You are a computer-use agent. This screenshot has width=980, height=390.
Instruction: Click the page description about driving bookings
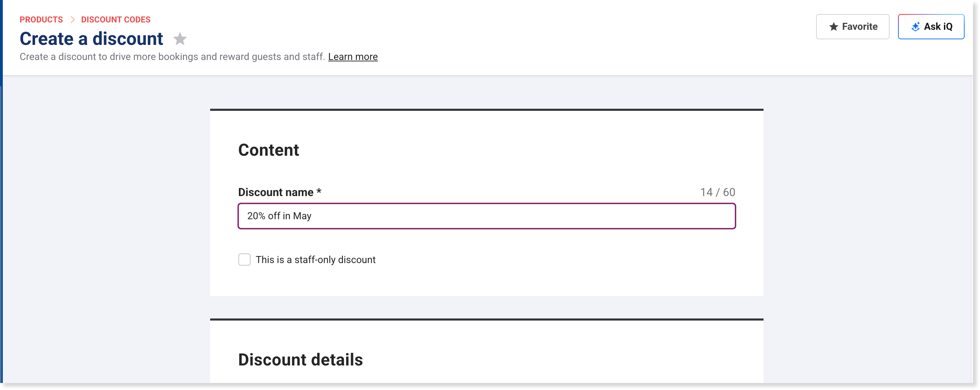[x=172, y=57]
